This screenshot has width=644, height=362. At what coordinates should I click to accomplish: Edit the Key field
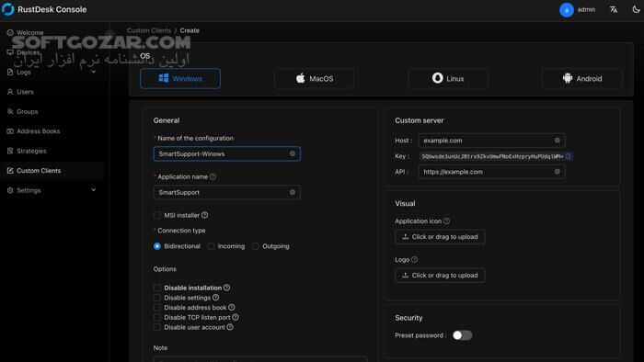[x=492, y=156]
